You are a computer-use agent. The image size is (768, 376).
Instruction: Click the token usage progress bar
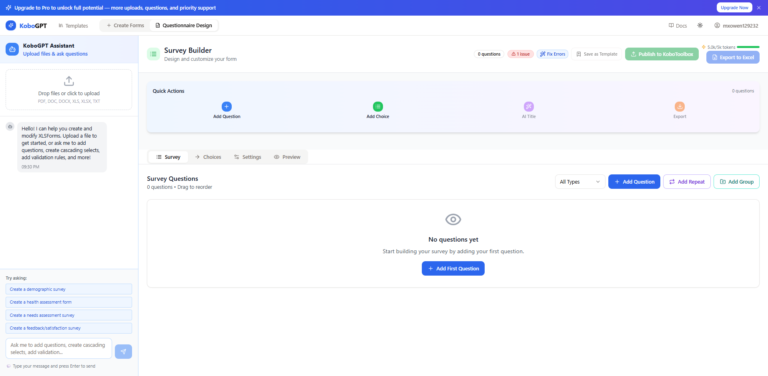748,47
